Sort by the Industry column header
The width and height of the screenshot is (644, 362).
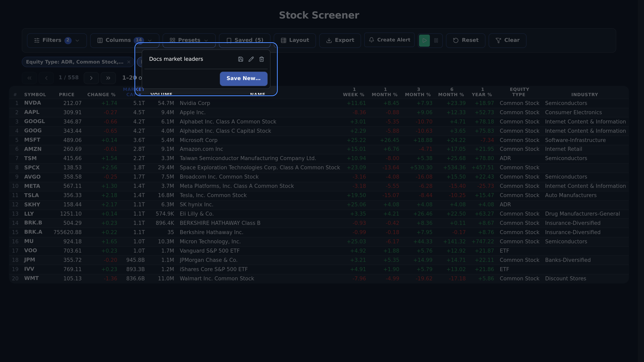(584, 95)
